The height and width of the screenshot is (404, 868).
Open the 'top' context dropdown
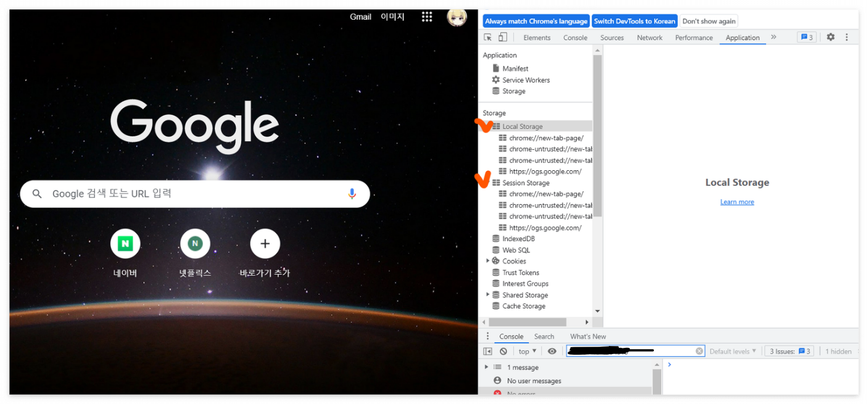[x=527, y=351]
